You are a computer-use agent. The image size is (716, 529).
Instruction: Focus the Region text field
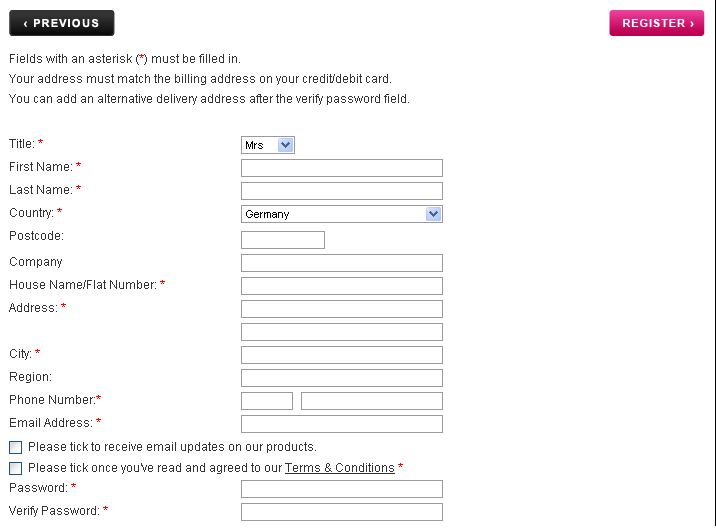point(341,378)
